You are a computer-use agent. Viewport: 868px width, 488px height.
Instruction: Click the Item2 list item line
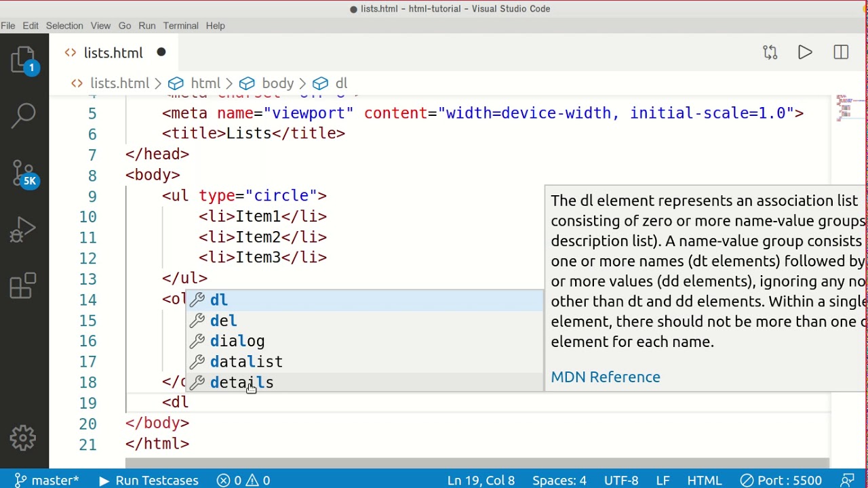[x=262, y=237]
